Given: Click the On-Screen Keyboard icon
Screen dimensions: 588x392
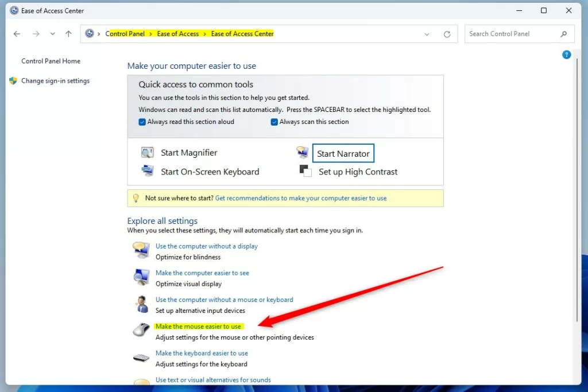Looking at the screenshot, I should 148,171.
